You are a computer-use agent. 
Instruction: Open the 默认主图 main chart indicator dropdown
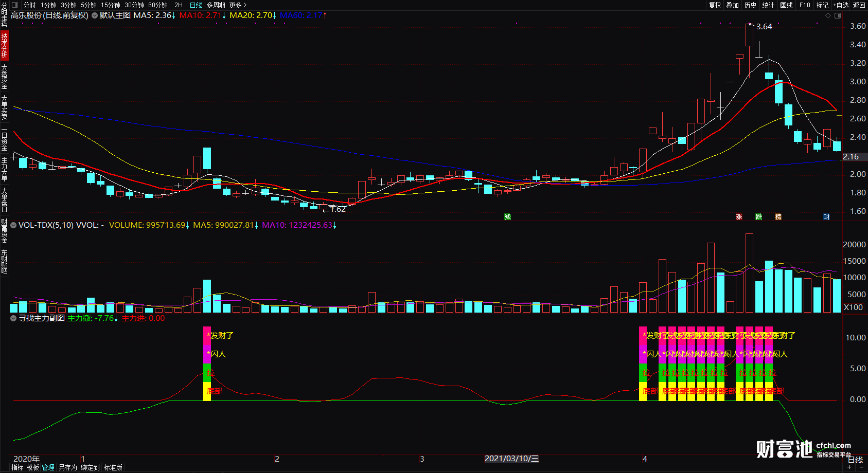pos(95,15)
